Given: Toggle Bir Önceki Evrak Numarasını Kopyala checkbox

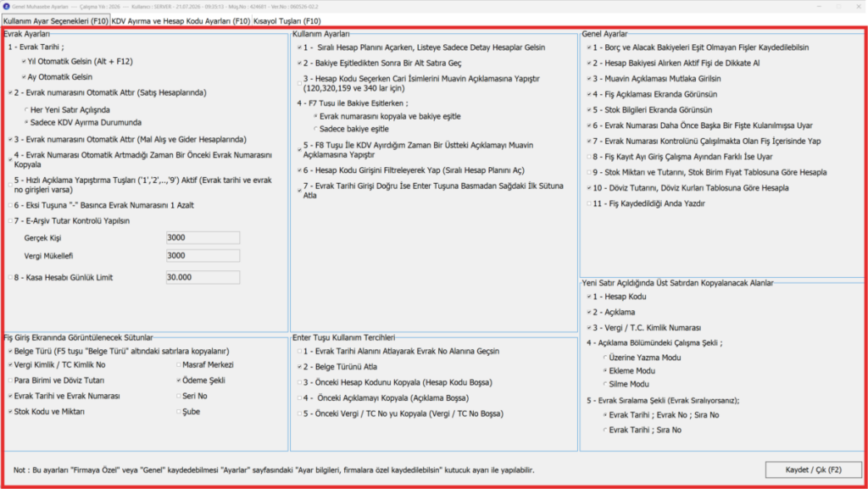Looking at the screenshot, I should [10, 160].
